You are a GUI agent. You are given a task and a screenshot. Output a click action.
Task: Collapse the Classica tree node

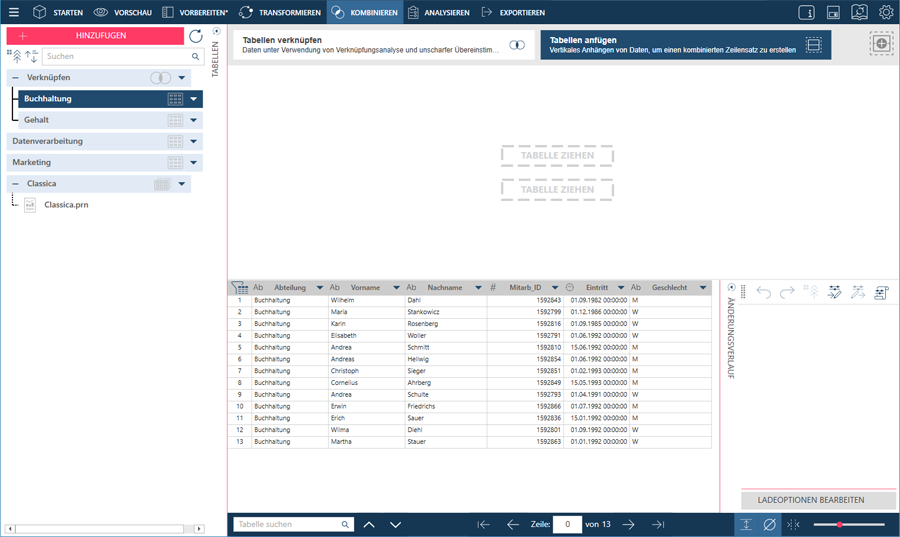(15, 184)
